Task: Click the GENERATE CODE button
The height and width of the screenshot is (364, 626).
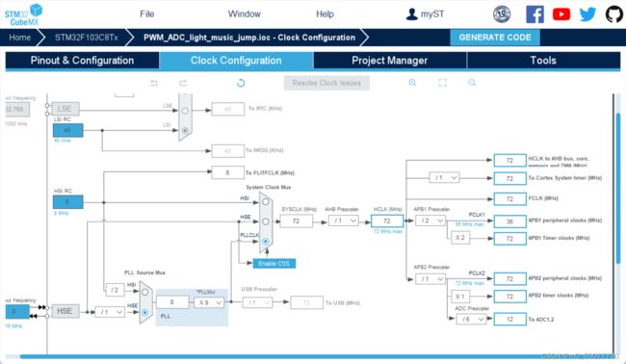Action: tap(495, 38)
